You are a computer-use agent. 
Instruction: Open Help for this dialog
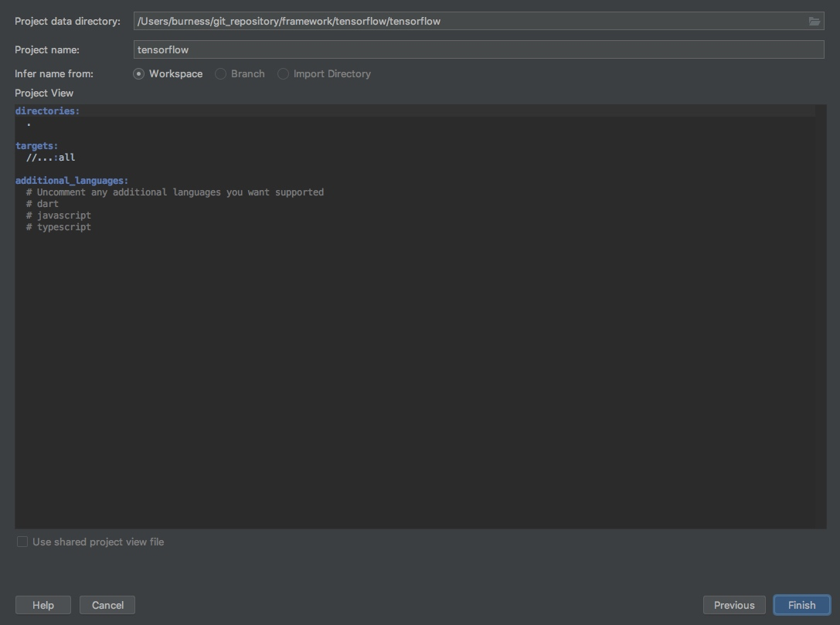pos(43,605)
